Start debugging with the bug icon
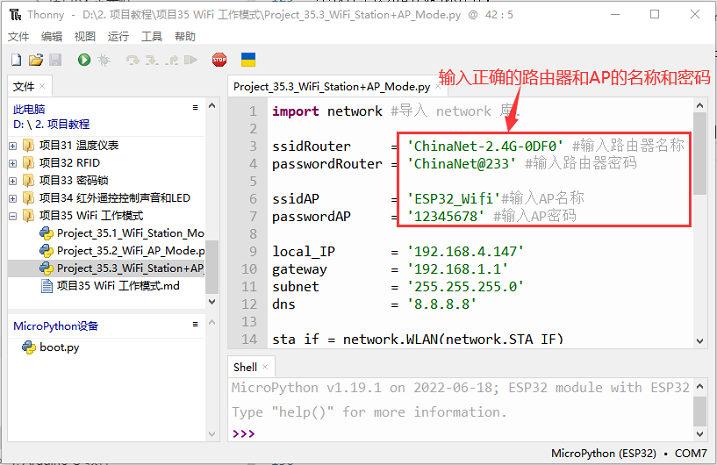This screenshot has width=717, height=465. coord(103,60)
